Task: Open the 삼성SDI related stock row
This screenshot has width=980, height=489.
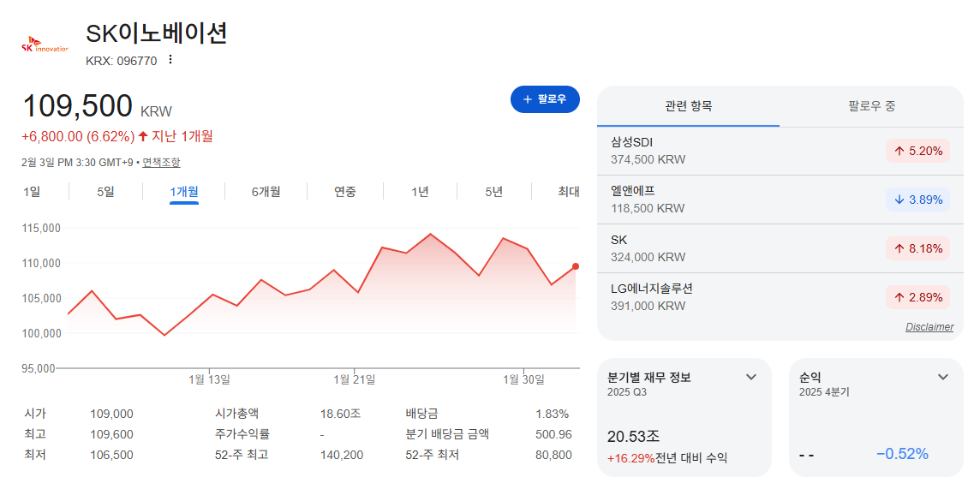Action: click(780, 151)
